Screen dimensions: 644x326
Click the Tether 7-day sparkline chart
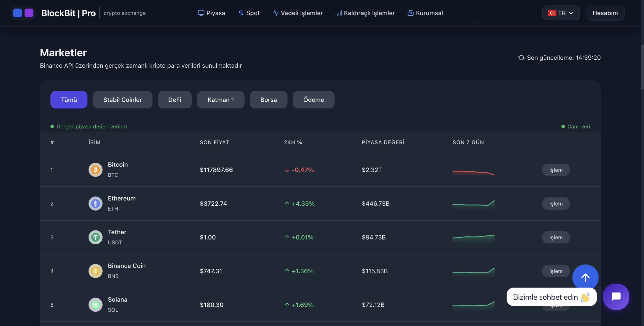click(473, 238)
